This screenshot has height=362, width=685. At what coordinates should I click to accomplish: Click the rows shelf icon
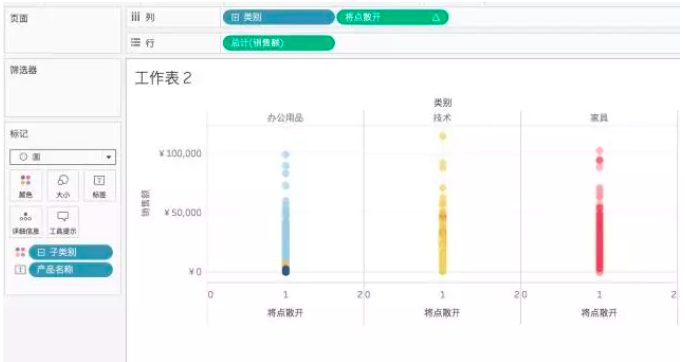coord(136,42)
